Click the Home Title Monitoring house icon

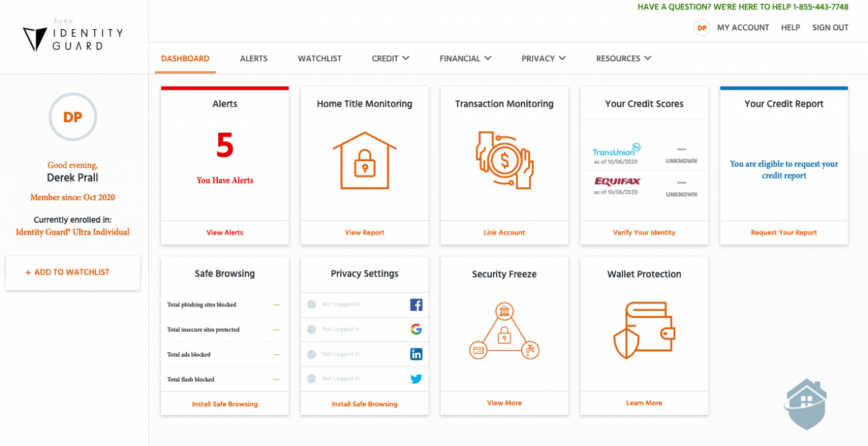pyautogui.click(x=364, y=160)
